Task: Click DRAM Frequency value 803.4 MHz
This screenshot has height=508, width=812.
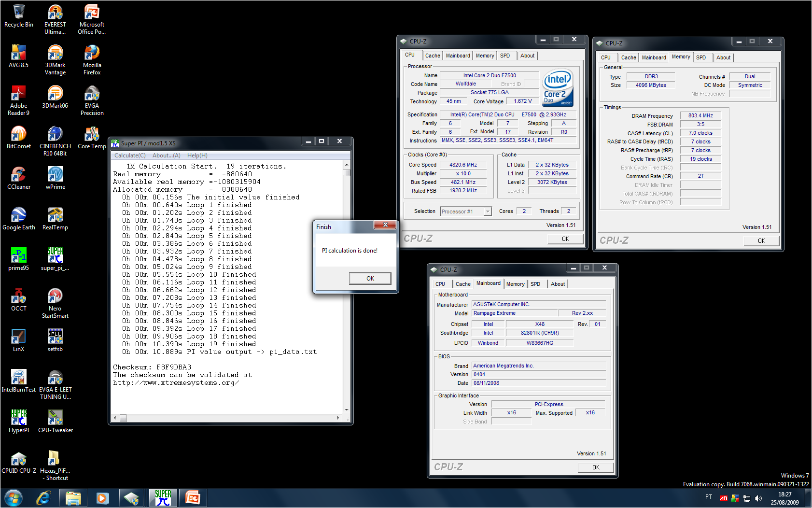Action: (700, 115)
